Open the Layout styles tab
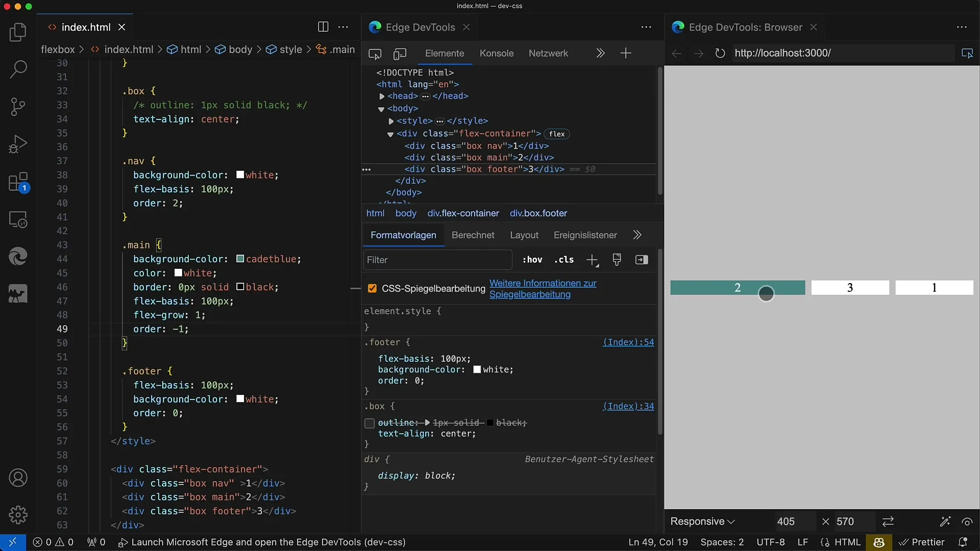980x551 pixels. click(524, 235)
